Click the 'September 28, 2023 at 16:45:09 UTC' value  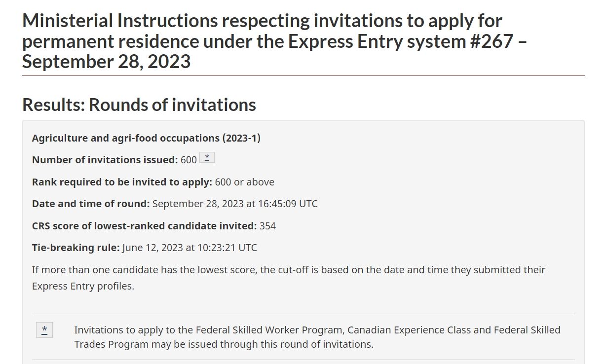tap(235, 204)
